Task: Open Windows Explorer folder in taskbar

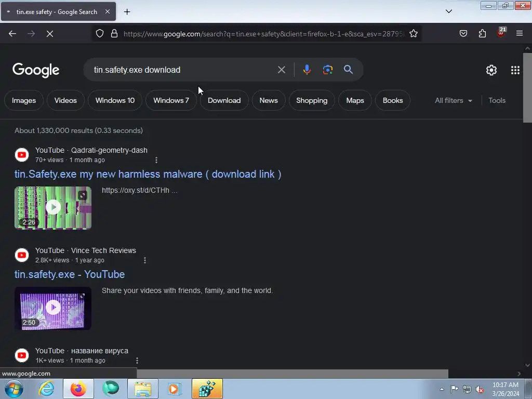Action: (x=143, y=389)
